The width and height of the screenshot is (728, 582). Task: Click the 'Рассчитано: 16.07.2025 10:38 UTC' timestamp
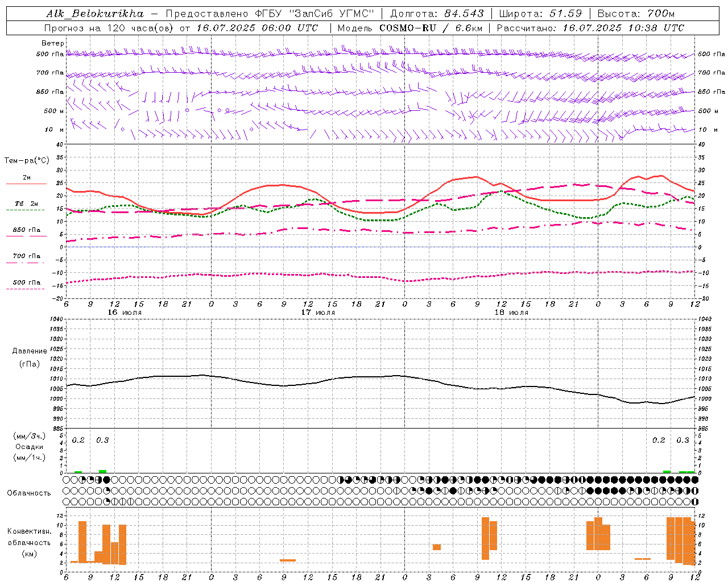pyautogui.click(x=590, y=28)
